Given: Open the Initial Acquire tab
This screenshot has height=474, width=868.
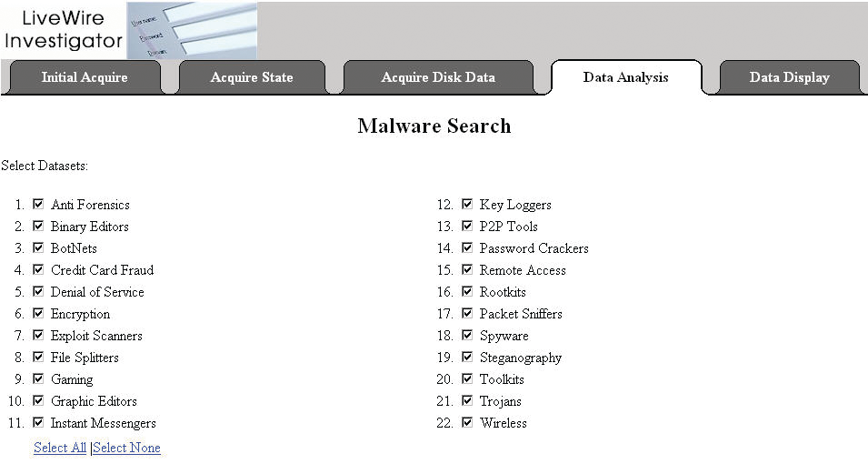Looking at the screenshot, I should (85, 77).
